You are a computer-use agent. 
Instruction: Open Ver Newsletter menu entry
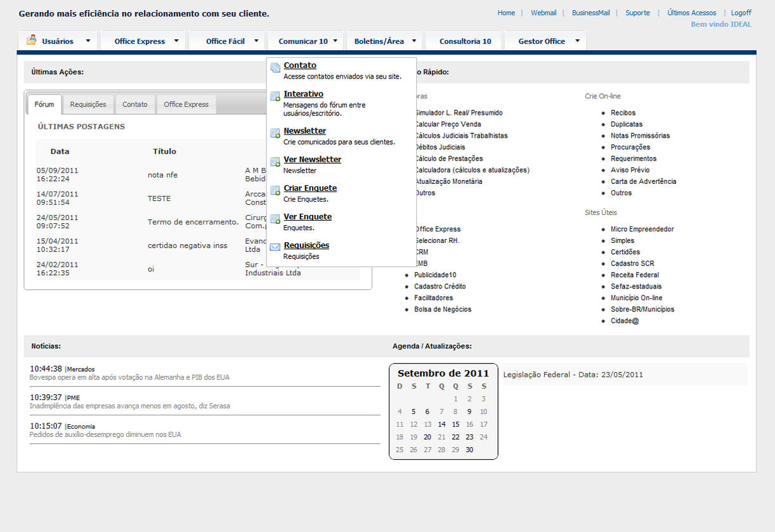313,159
